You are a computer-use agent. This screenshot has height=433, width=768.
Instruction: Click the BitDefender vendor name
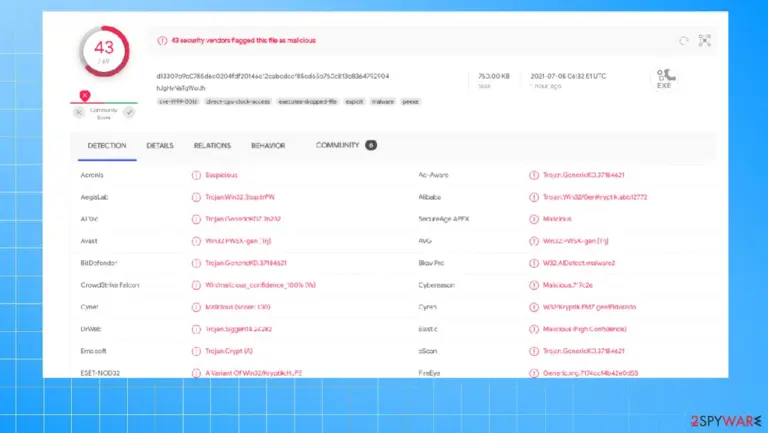pos(98,263)
